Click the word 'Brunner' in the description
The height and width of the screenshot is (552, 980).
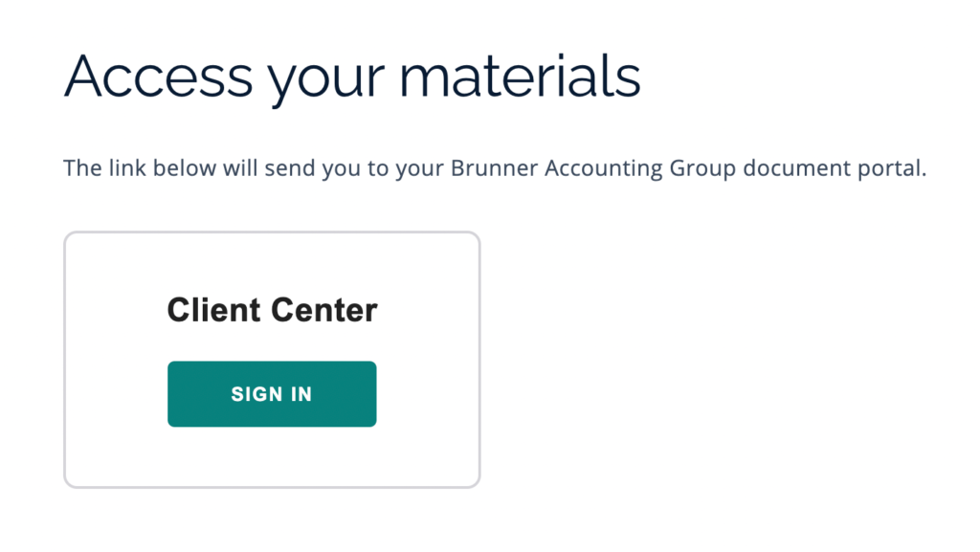pyautogui.click(x=495, y=168)
